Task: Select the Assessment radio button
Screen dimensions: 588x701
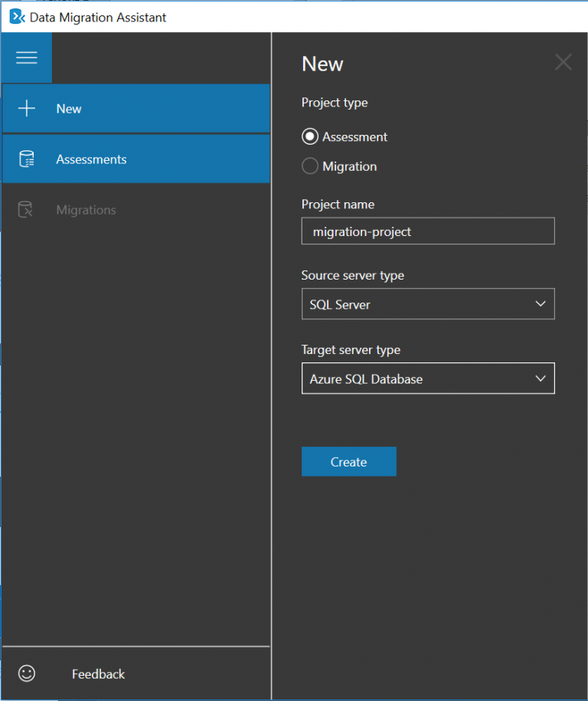Action: (x=309, y=136)
